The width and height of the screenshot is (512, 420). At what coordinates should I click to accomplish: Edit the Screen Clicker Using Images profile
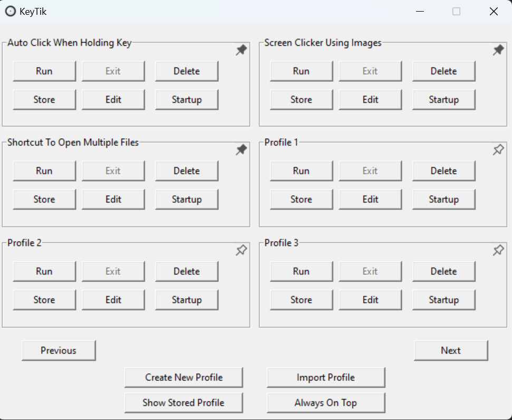click(370, 99)
